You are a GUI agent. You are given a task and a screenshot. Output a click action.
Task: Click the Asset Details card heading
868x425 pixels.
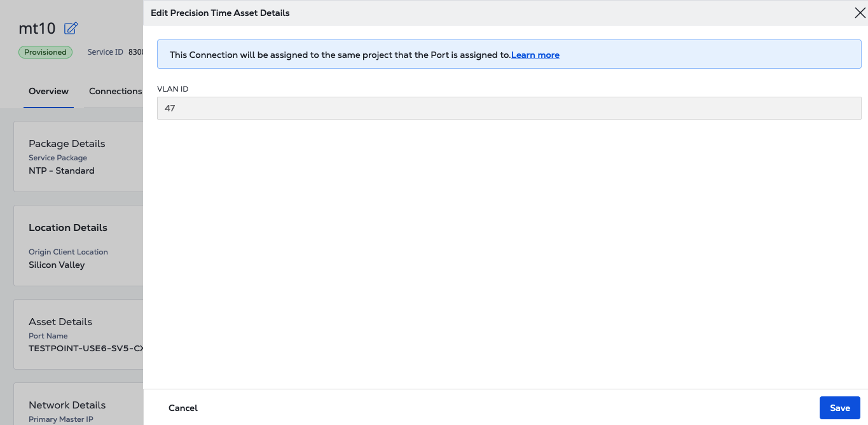coord(60,322)
